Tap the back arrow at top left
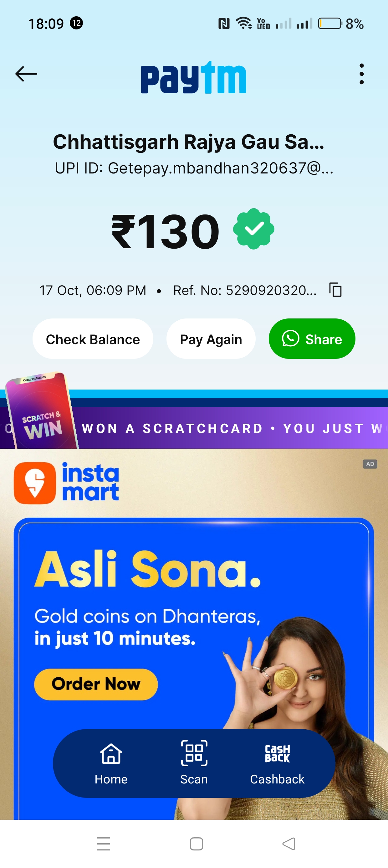 (26, 74)
